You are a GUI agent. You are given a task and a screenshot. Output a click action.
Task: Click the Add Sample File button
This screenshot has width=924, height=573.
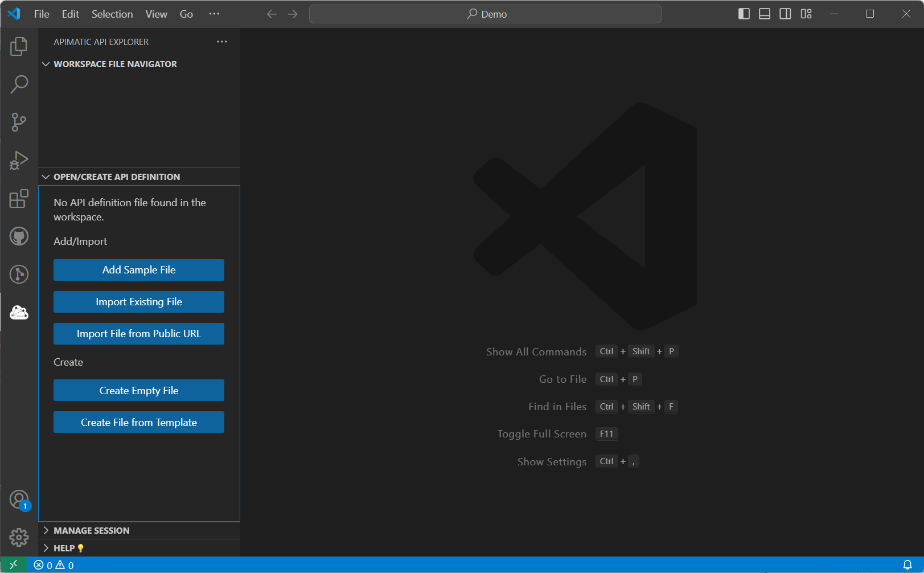(139, 270)
